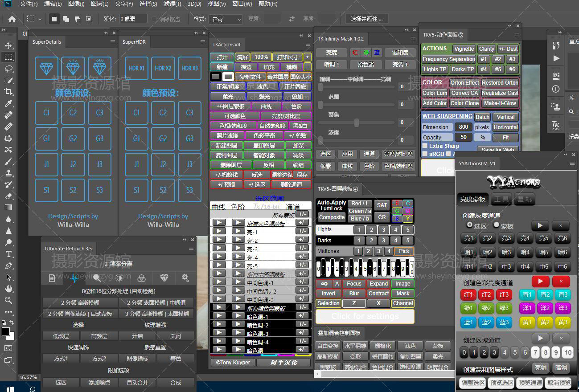Toggle the 消除锯齿 anti-alias checkbox

click(155, 19)
